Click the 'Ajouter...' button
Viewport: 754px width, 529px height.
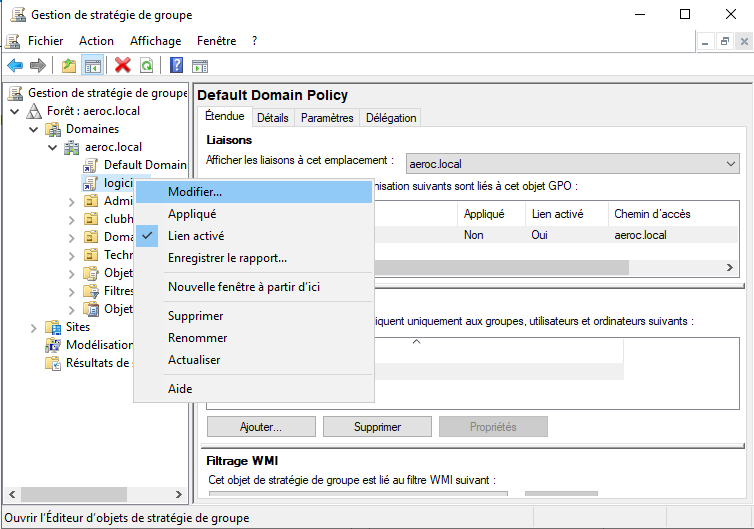pyautogui.click(x=261, y=427)
